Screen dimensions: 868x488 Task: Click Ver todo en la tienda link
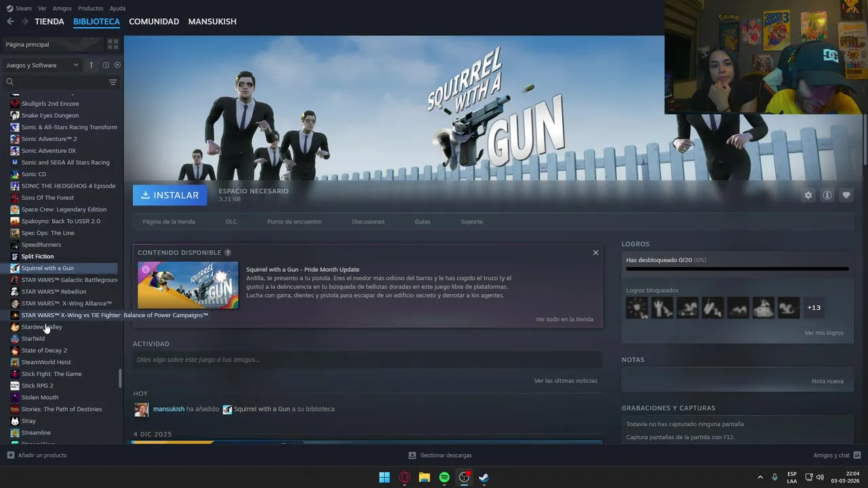564,319
